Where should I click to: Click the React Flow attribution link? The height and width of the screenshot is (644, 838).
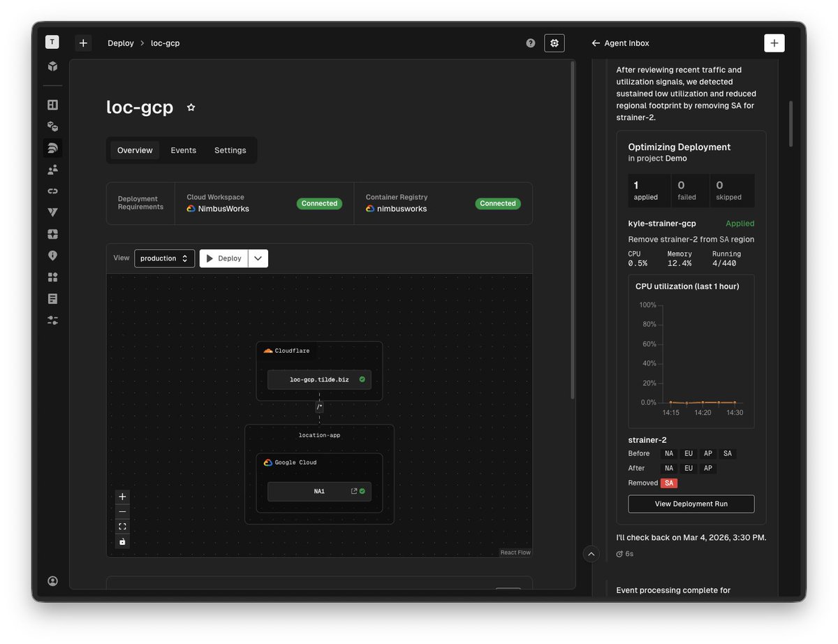click(x=515, y=552)
